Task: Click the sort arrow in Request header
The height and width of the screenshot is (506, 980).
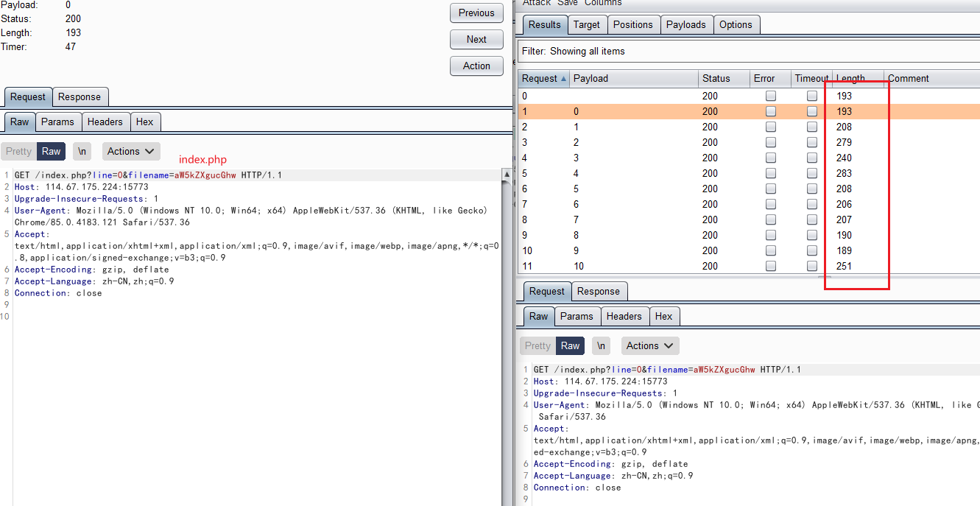Action: point(565,78)
